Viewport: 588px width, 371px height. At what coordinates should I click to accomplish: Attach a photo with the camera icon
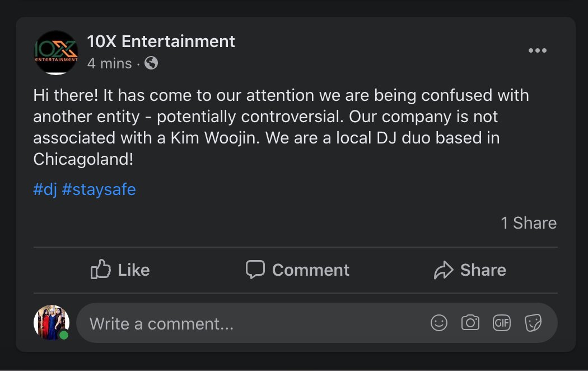point(470,323)
